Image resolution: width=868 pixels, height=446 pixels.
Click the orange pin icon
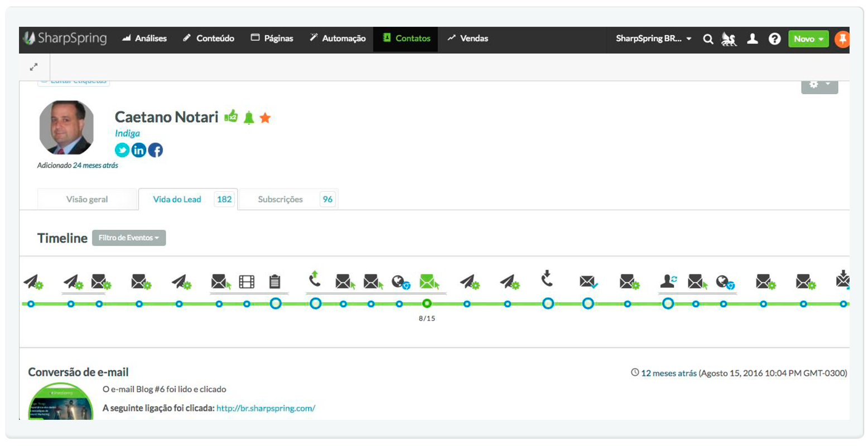[842, 39]
